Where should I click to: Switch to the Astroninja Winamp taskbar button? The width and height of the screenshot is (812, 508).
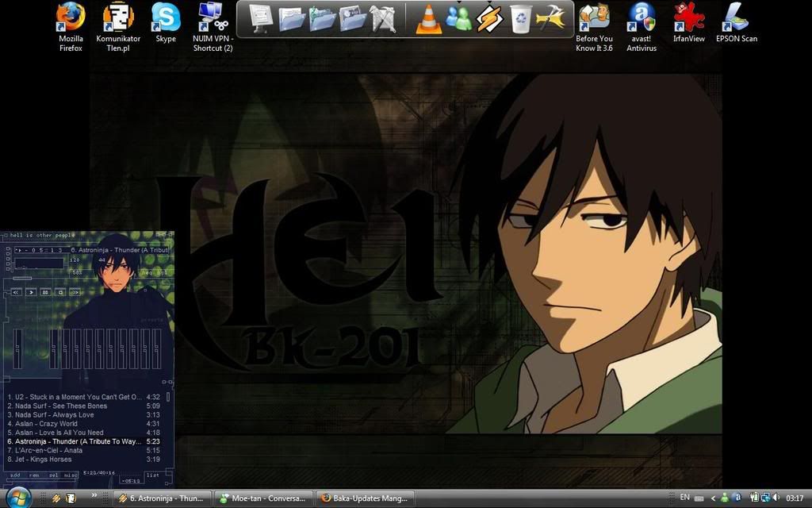tap(162, 498)
